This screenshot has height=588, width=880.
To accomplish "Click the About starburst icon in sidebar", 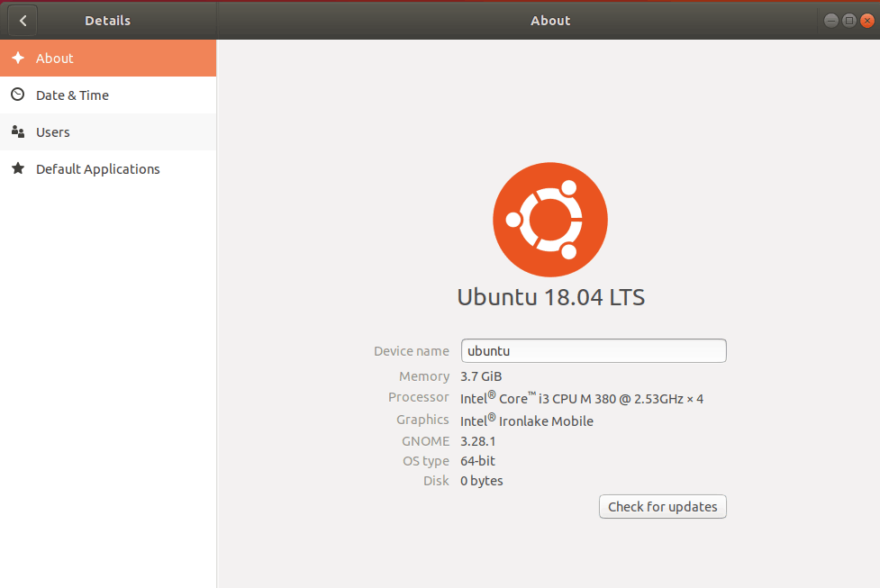I will (20, 58).
